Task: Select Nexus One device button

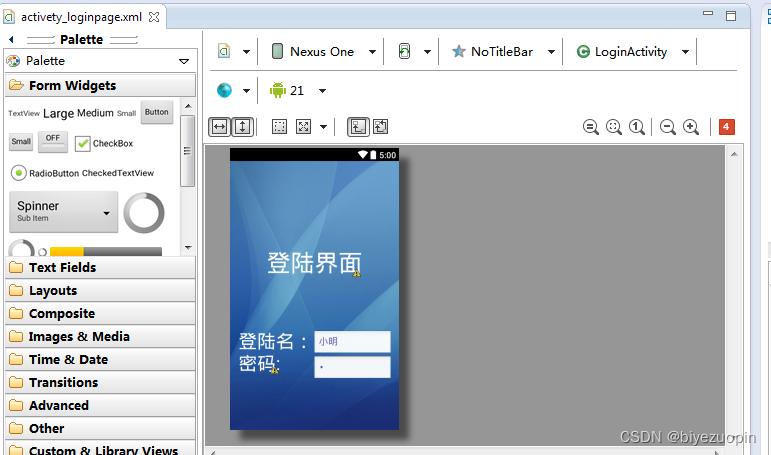Action: [313, 51]
